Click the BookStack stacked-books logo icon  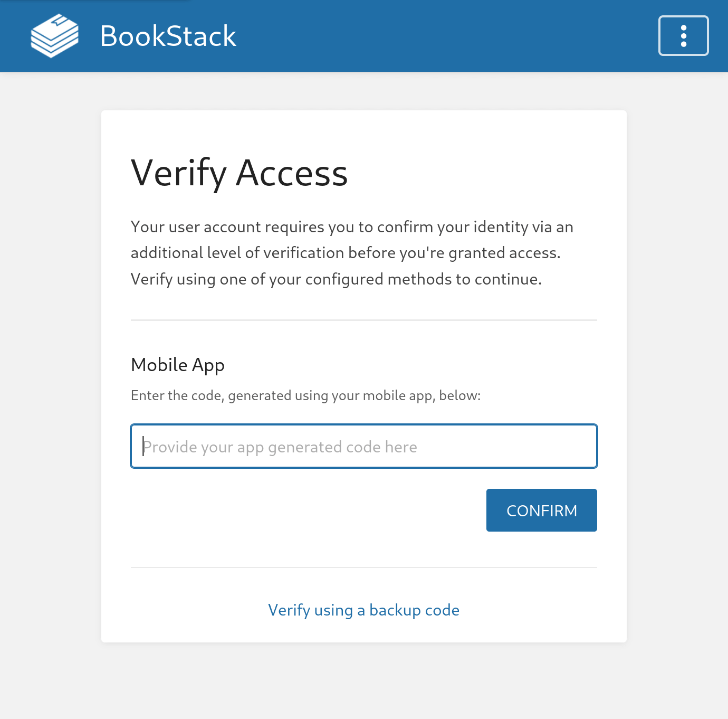tap(55, 36)
